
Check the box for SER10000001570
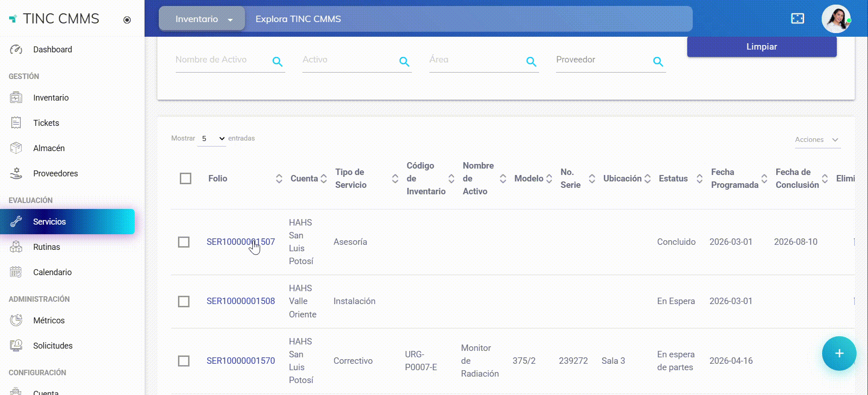(x=184, y=361)
